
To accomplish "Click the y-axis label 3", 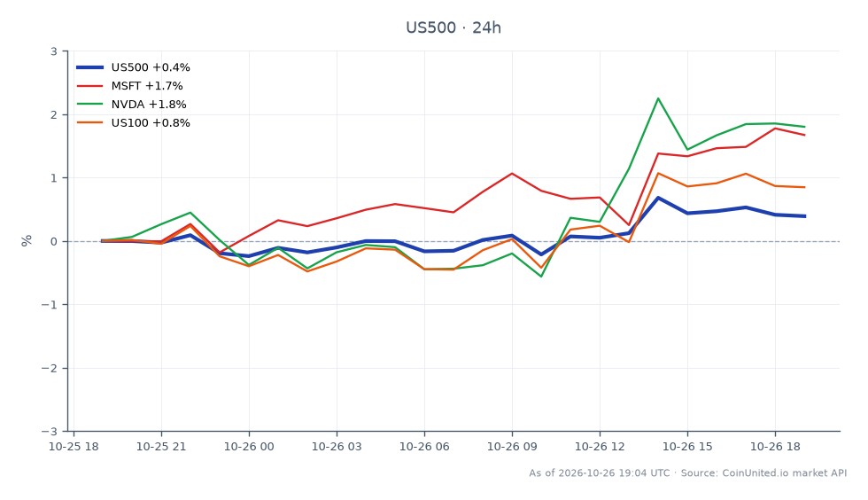I will (54, 51).
